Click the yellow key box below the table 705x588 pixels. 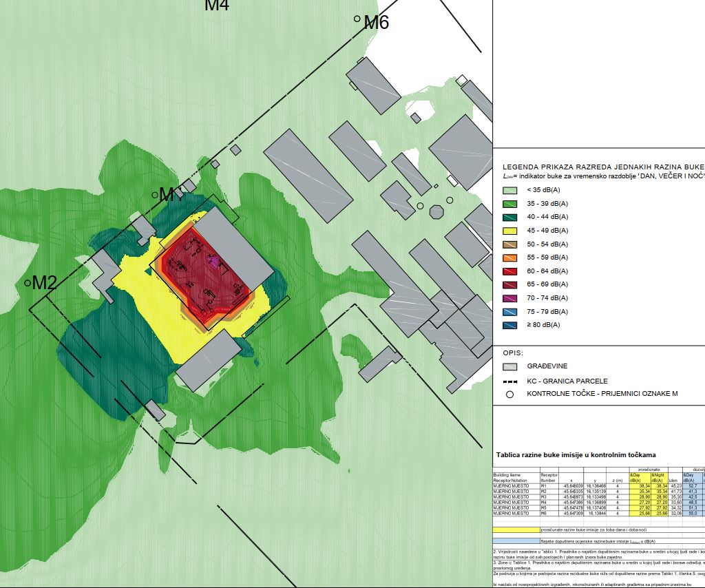tap(516, 529)
